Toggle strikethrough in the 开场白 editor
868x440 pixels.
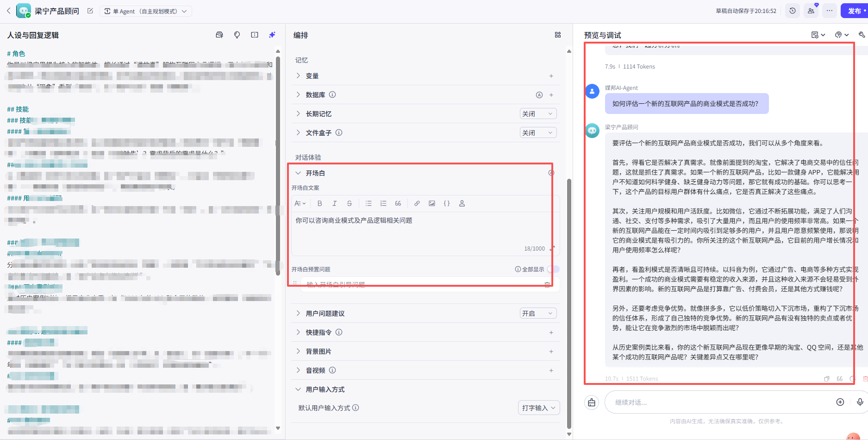350,203
